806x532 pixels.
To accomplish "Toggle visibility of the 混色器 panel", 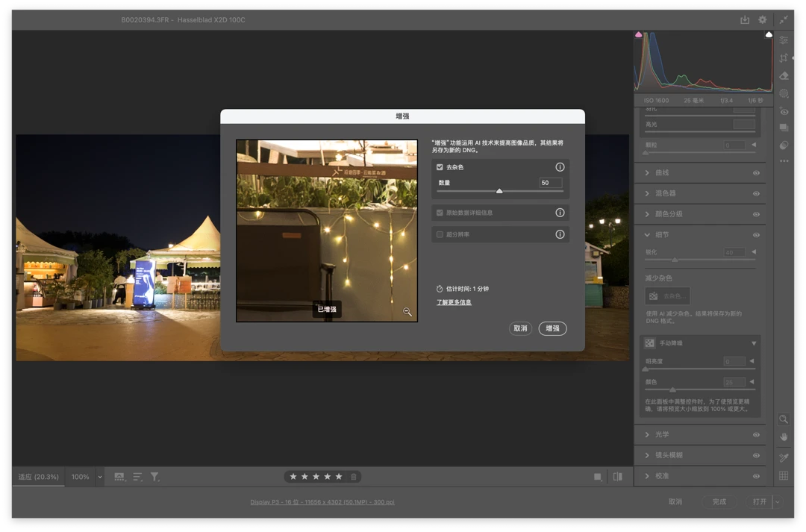I will click(756, 194).
